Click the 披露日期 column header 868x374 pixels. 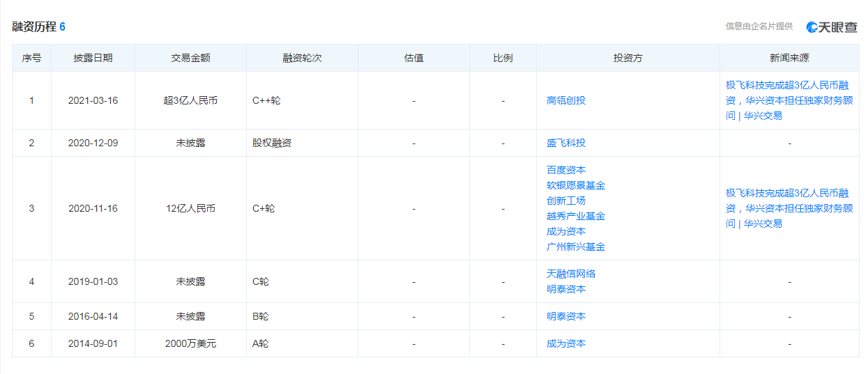[x=93, y=58]
